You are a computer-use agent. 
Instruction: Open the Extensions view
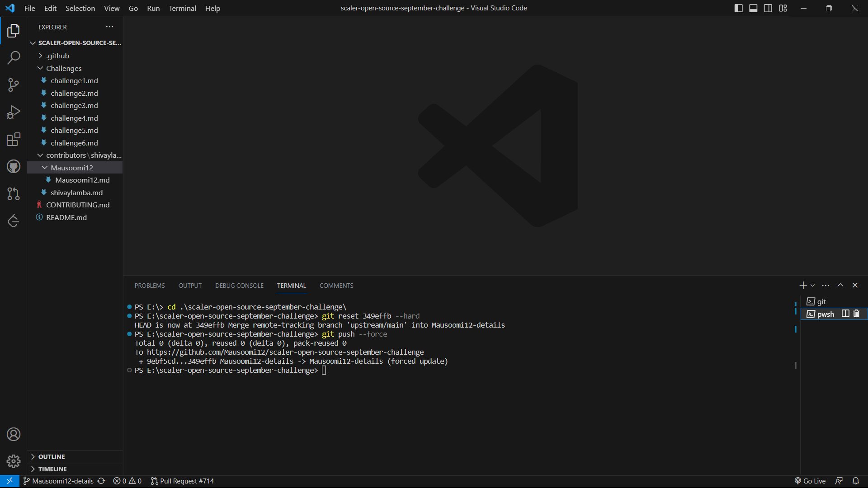14,139
